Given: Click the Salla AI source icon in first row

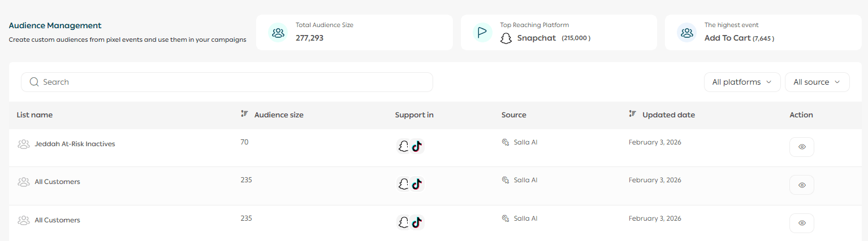Looking at the screenshot, I should pyautogui.click(x=506, y=142).
